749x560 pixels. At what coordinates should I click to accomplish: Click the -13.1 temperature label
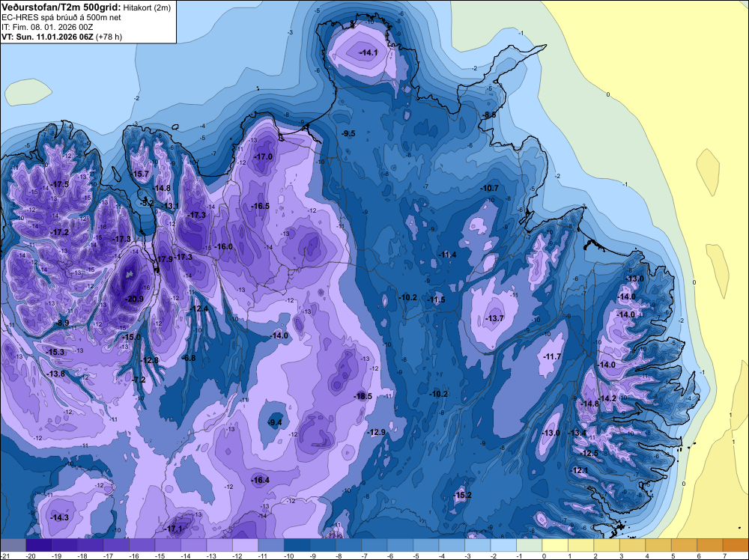pyautogui.click(x=170, y=206)
